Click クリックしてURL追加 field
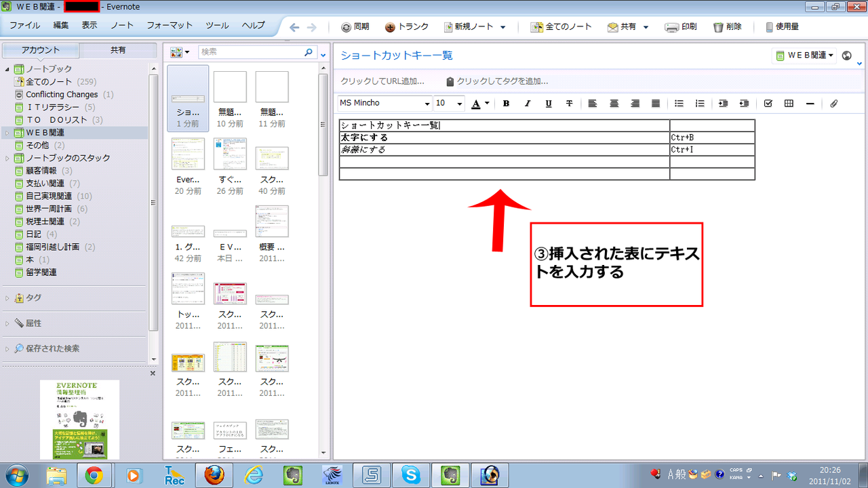The height and width of the screenshot is (488, 868). pos(382,81)
